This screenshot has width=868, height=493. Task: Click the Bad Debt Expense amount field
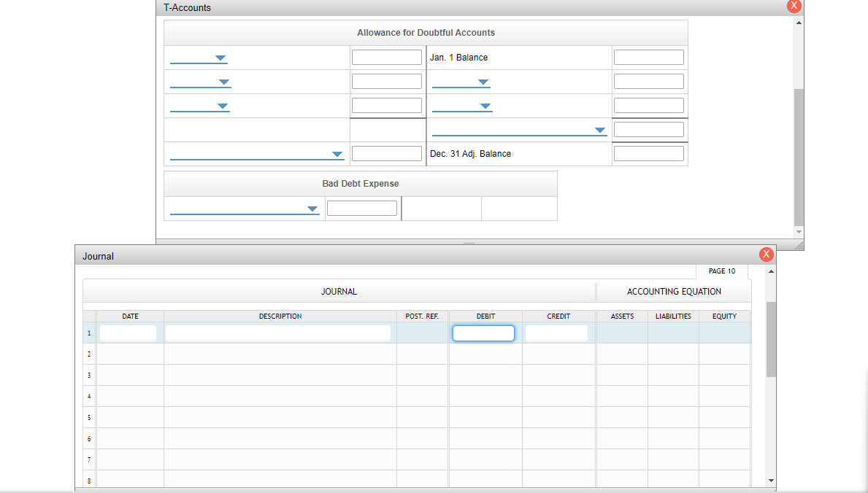tap(362, 209)
